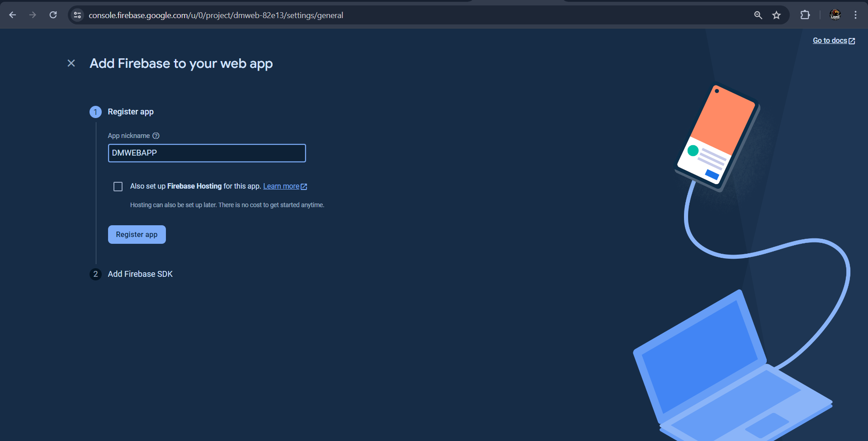Open the Chrome profile avatar
868x441 pixels.
tap(835, 15)
